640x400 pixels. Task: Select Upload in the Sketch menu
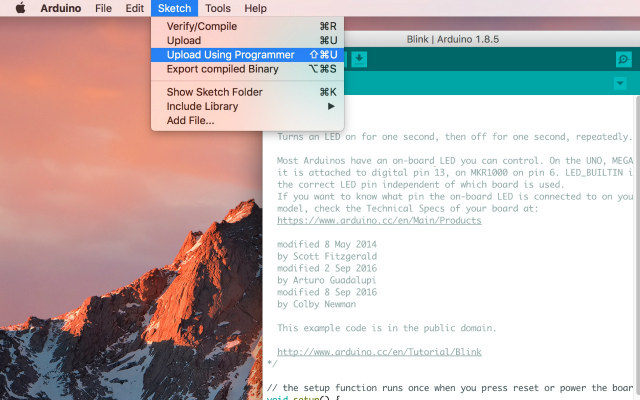click(x=247, y=40)
